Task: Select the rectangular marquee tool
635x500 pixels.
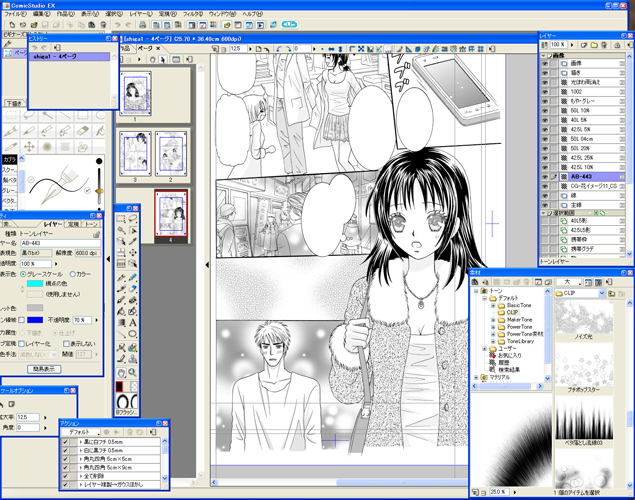Action: click(121, 219)
